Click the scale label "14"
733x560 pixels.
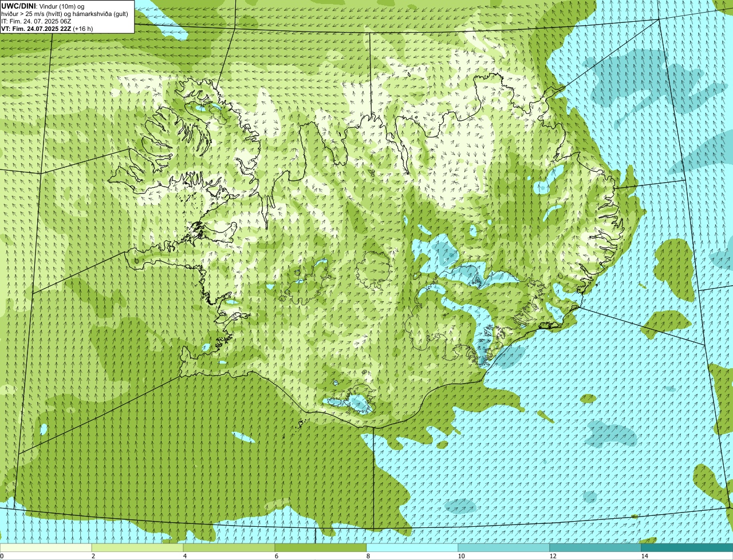[644, 556]
